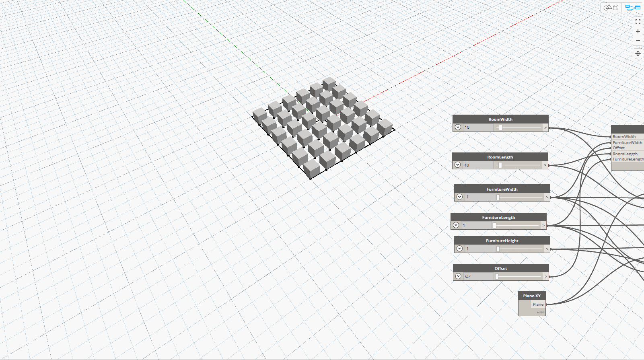The height and width of the screenshot is (360, 644).
Task: Select the FurnitureWidth node title bar
Action: tap(502, 189)
